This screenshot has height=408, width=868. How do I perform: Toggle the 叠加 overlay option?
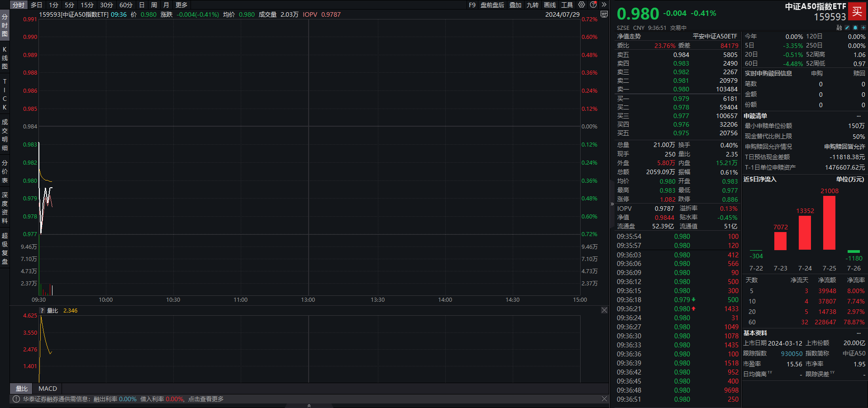pyautogui.click(x=515, y=5)
